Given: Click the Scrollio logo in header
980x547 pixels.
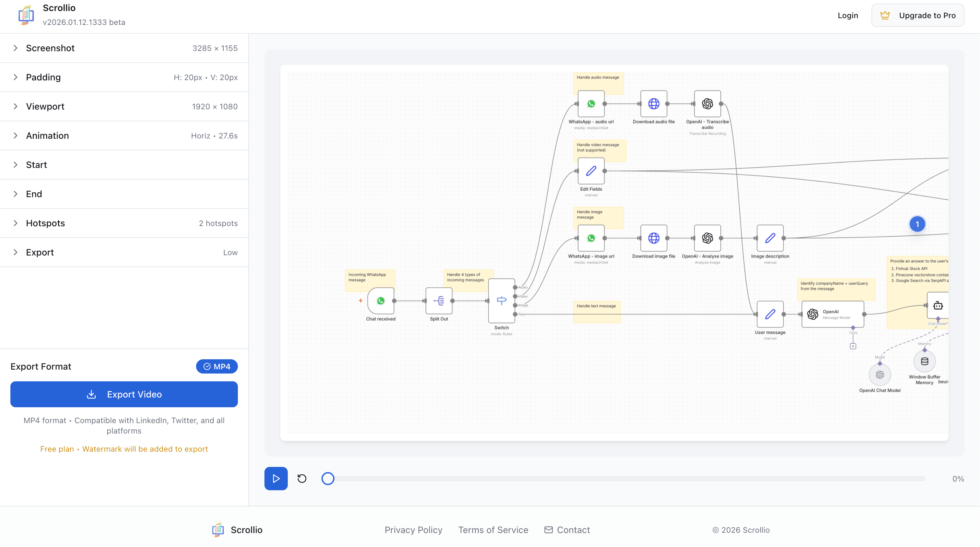Looking at the screenshot, I should pyautogui.click(x=26, y=15).
